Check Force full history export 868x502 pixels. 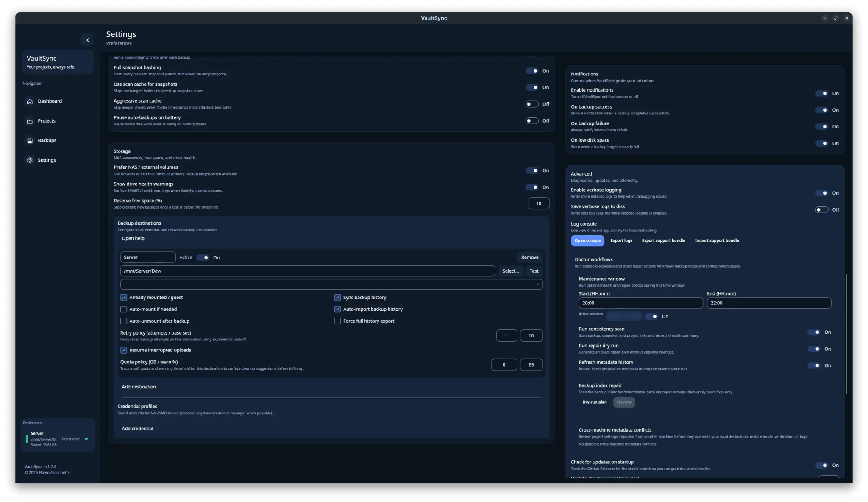pyautogui.click(x=337, y=321)
